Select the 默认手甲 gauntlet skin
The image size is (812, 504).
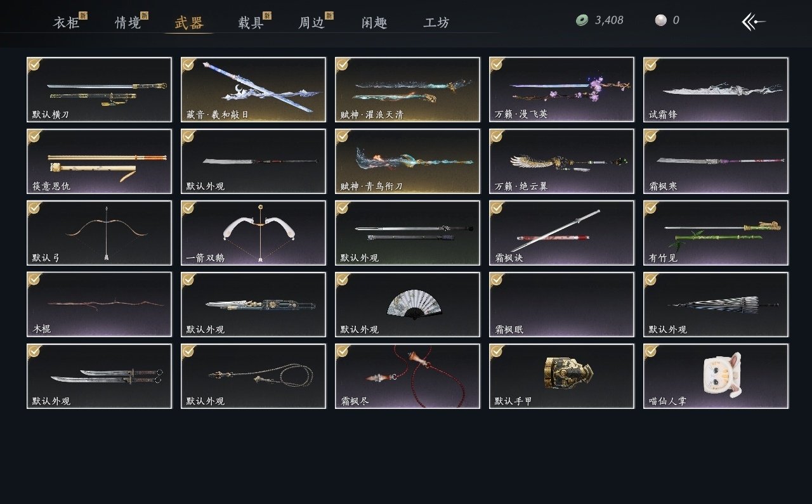click(561, 376)
